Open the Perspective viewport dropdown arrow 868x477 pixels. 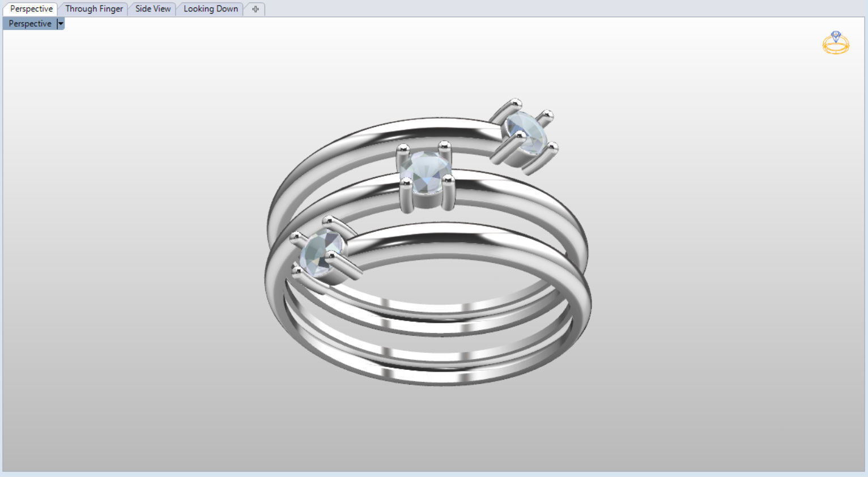(x=61, y=24)
